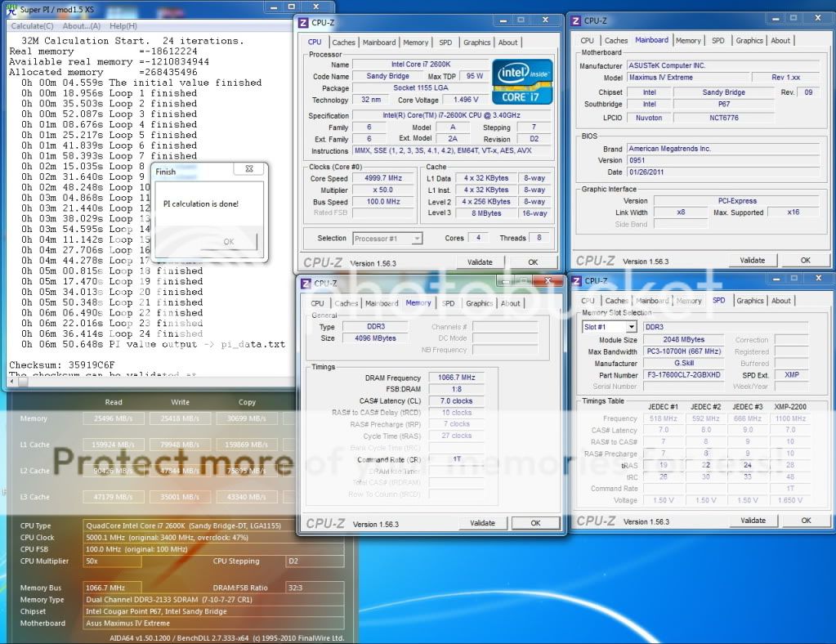This screenshot has height=644, width=836.
Task: Click the CPU-Z icon on the Mainboard window
Action: (576, 20)
